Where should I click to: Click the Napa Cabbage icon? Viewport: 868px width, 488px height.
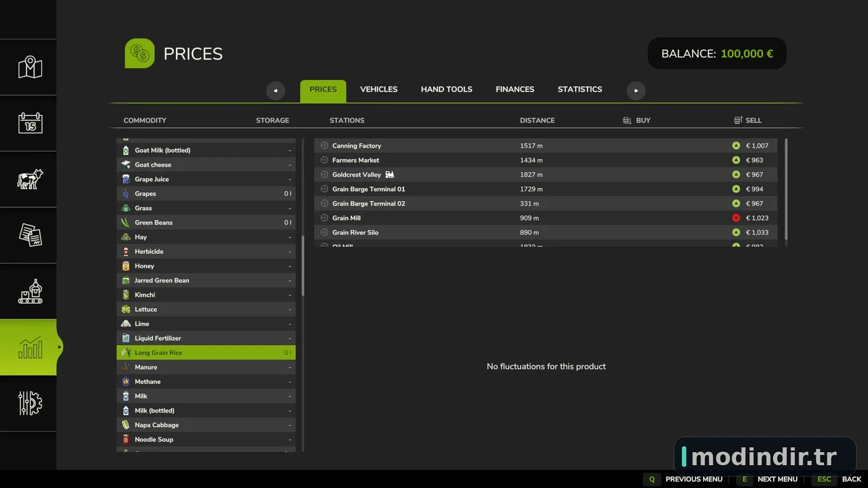(126, 425)
